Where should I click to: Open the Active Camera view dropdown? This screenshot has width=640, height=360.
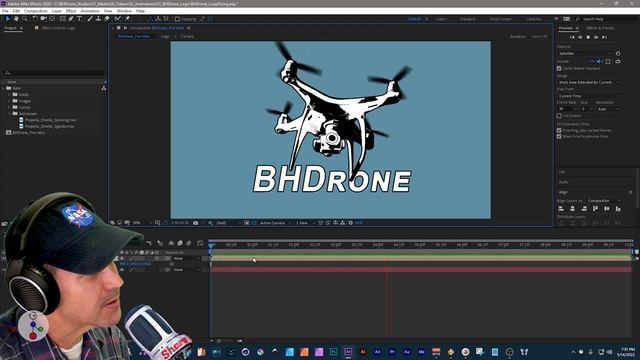coord(275,223)
